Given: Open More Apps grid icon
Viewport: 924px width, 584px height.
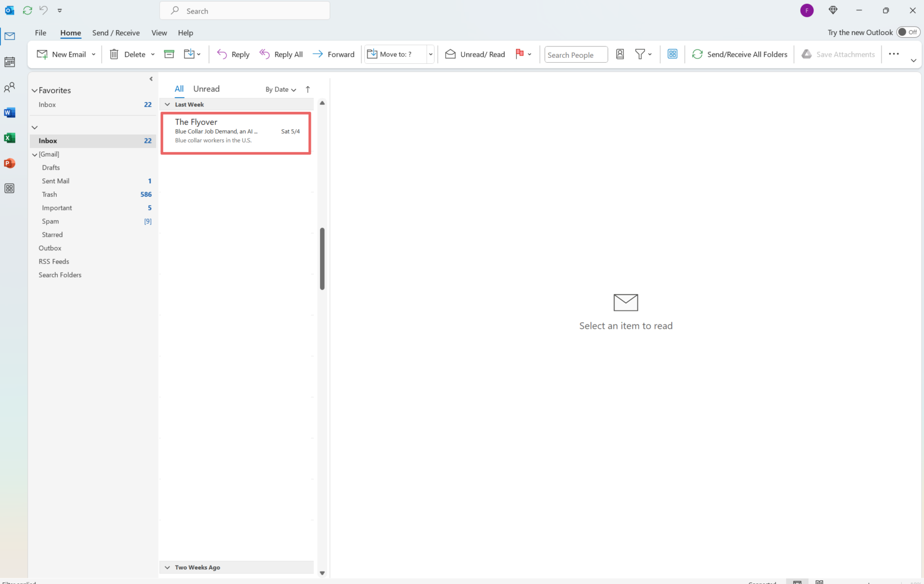Looking at the screenshot, I should (10, 188).
